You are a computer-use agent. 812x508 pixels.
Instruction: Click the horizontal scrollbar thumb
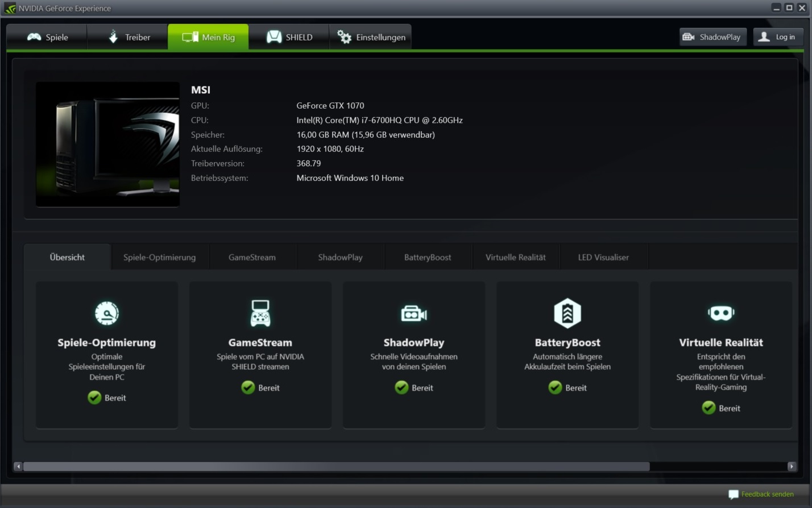point(336,466)
